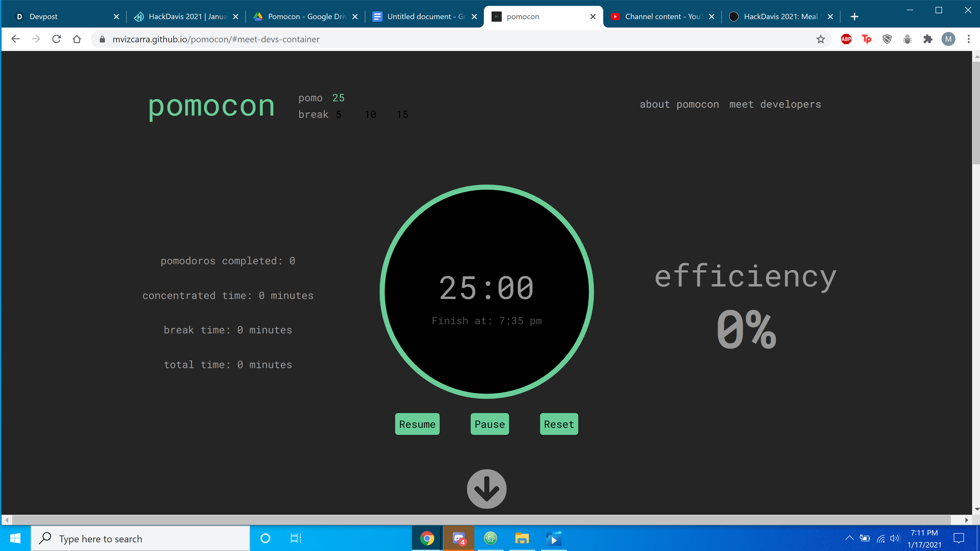Viewport: 980px width, 551px height.
Task: Go to browser home icon
Action: pyautogui.click(x=77, y=39)
